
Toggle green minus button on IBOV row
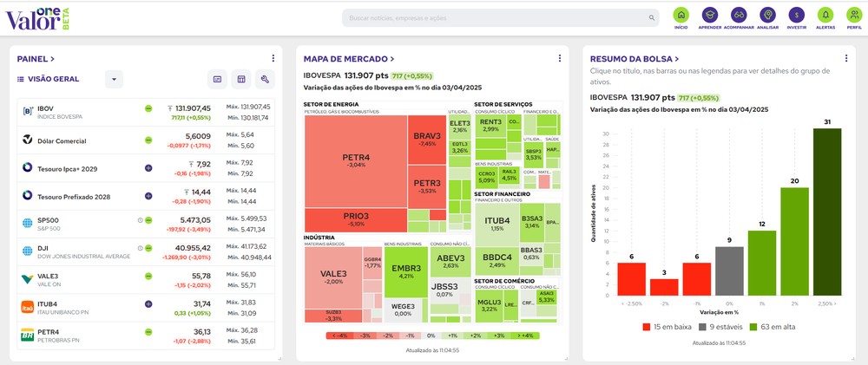point(148,108)
